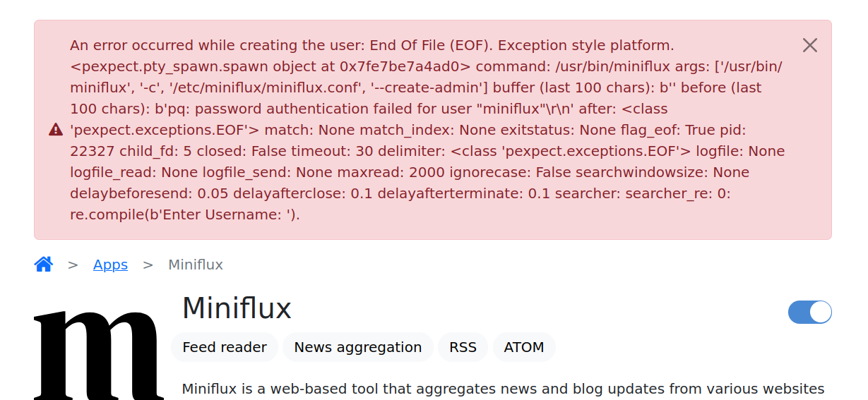
Task: Click the Miniflux page heading
Action: [x=237, y=308]
